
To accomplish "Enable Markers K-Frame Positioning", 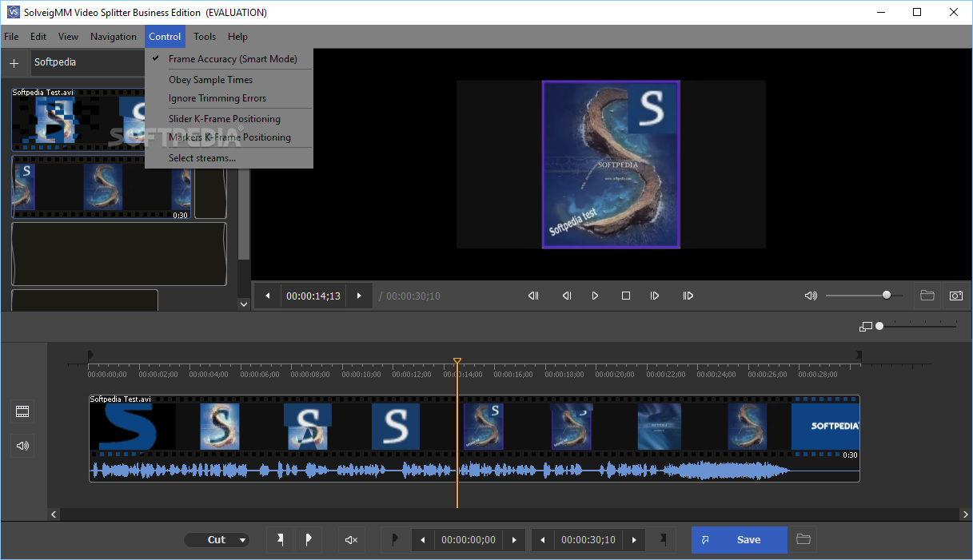I will [229, 137].
